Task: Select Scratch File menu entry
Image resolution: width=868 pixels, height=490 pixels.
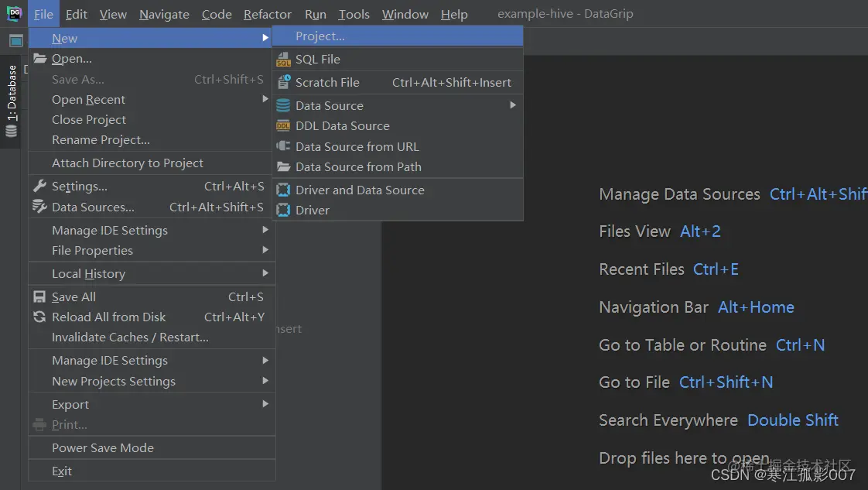Action: coord(398,82)
